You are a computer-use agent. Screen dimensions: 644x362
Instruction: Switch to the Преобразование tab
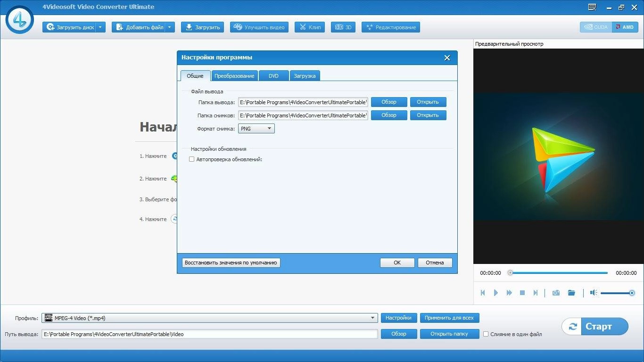point(234,76)
